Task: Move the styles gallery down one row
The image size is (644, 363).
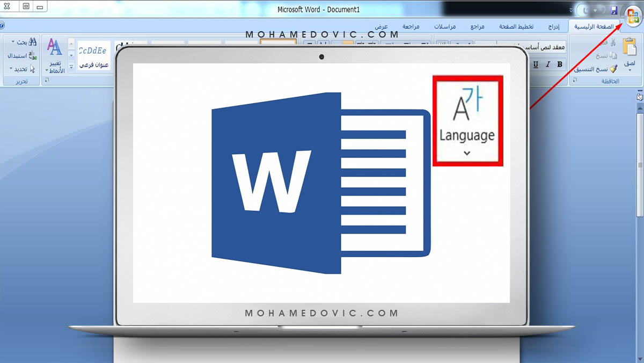Action: point(71,55)
